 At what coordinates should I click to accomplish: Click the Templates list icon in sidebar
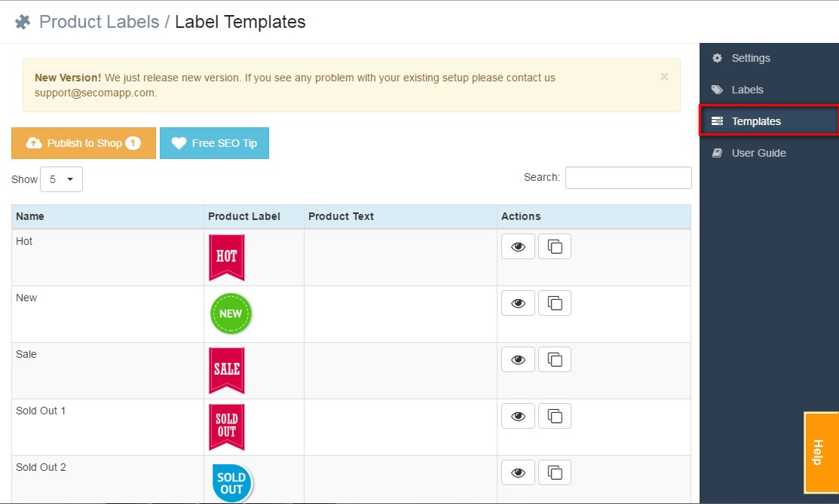(718, 121)
